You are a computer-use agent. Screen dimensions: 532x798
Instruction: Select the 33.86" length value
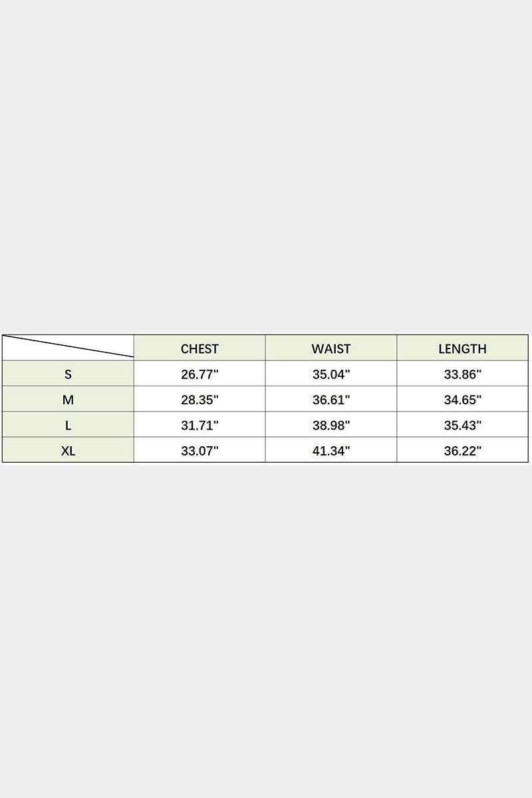pyautogui.click(x=462, y=374)
